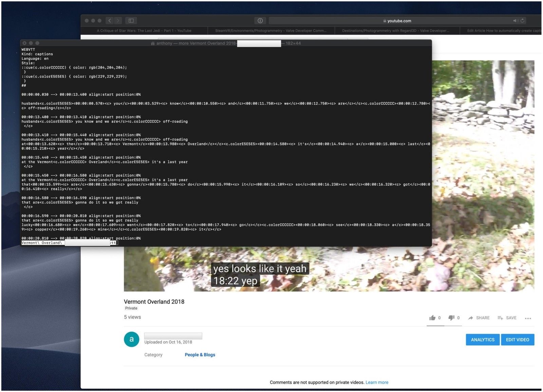Viewport: 543px width, 392px height.
Task: Save the video to a playlist
Action: coord(507,318)
